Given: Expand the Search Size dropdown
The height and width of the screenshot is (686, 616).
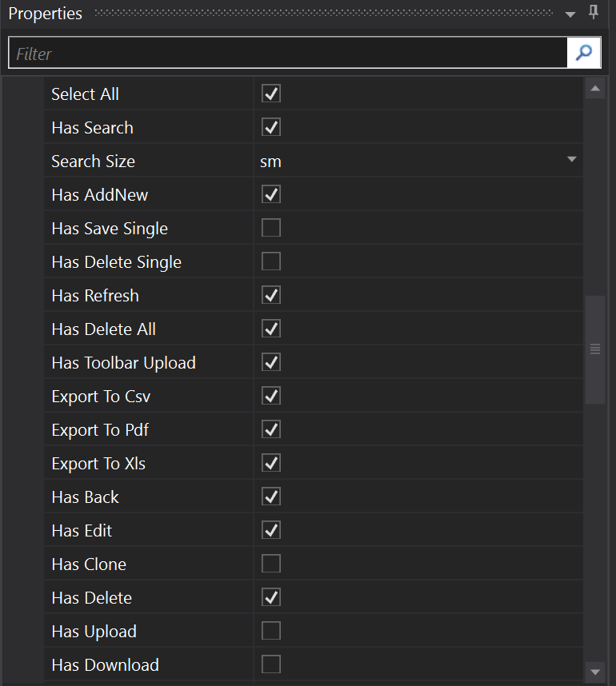Looking at the screenshot, I should pyautogui.click(x=571, y=160).
